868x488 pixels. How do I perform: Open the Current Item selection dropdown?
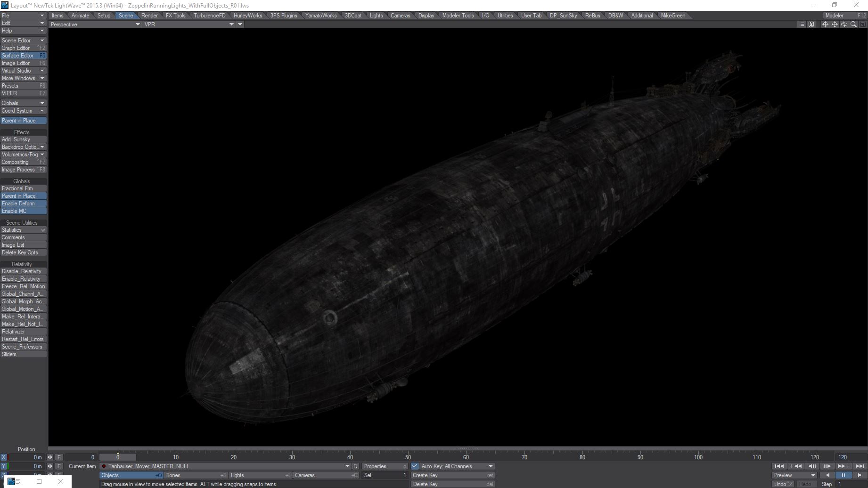347,466
